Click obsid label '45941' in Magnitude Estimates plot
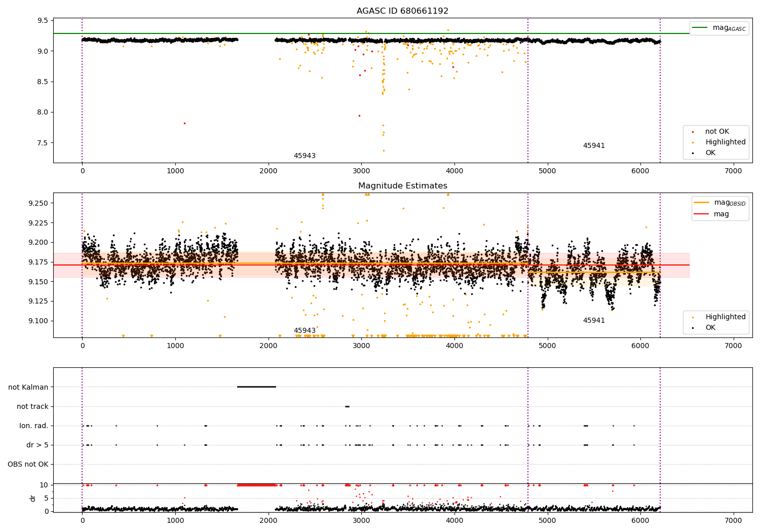This screenshot has width=760, height=532. click(594, 321)
